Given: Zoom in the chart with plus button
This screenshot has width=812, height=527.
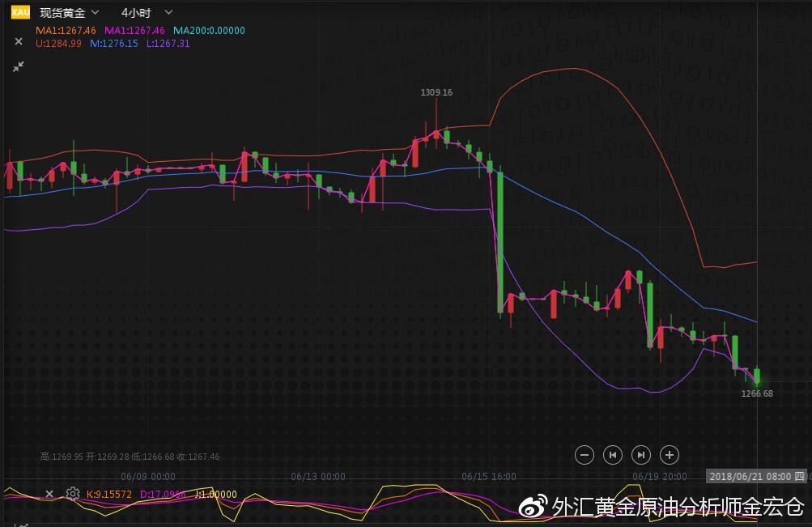Looking at the screenshot, I should [x=669, y=455].
